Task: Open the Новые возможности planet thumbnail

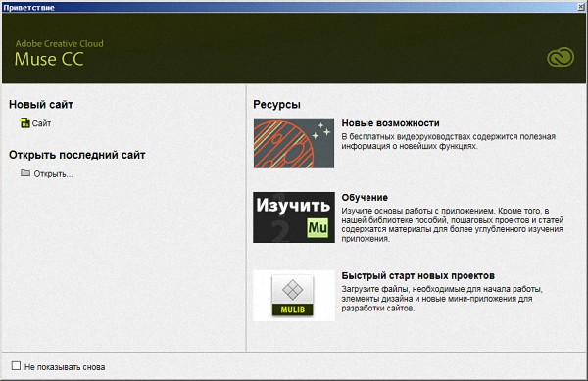Action: click(294, 143)
